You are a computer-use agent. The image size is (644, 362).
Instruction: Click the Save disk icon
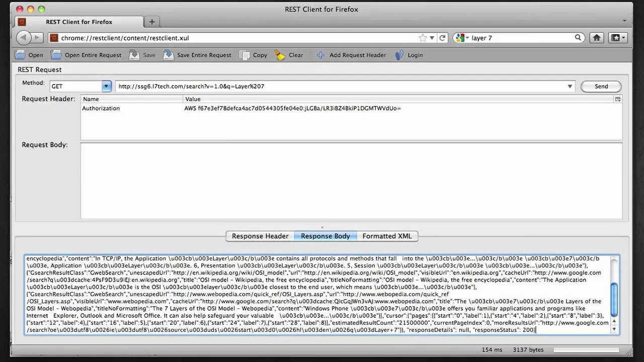coord(134,55)
